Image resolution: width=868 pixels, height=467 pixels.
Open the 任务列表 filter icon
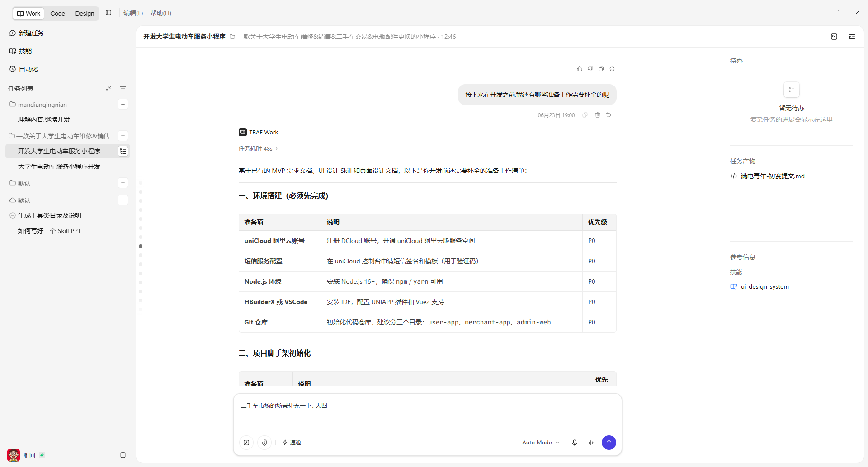coord(123,89)
